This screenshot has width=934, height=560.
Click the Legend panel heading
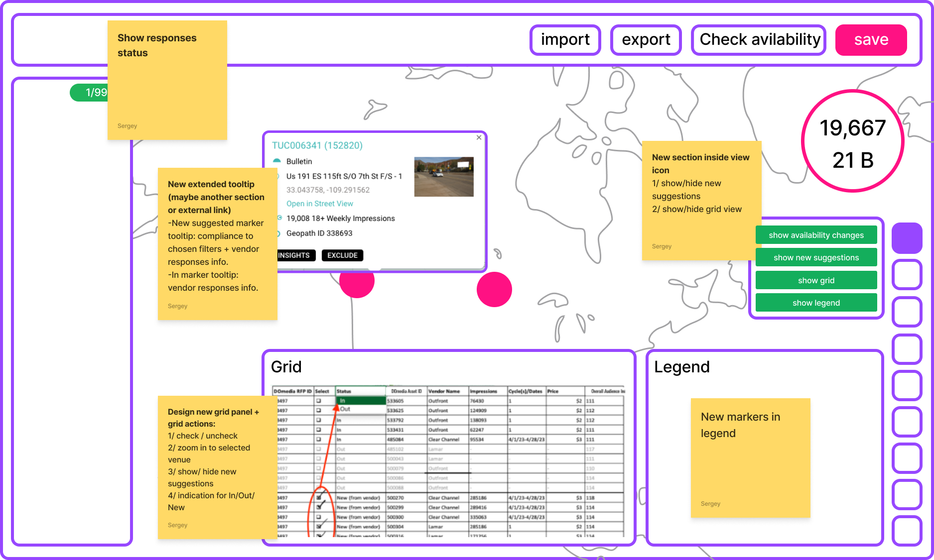click(682, 367)
